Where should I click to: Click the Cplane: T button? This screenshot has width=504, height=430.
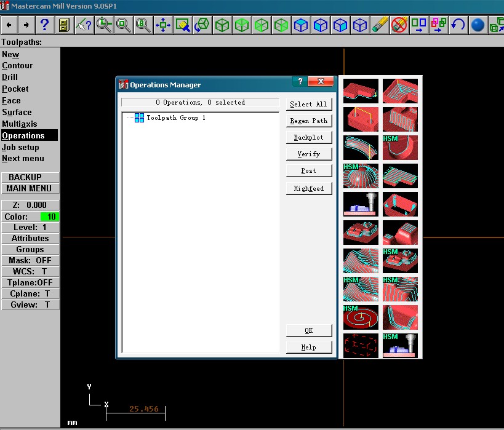tap(30, 293)
